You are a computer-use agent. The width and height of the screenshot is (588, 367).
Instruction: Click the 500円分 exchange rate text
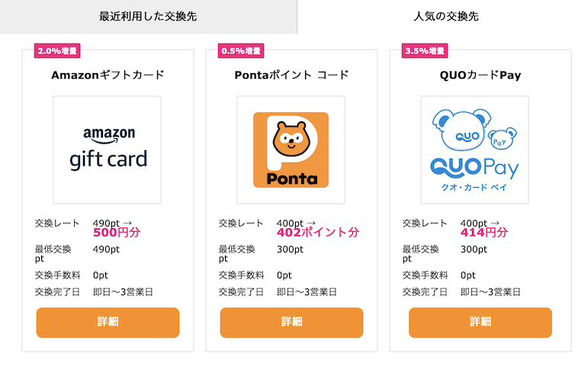pyautogui.click(x=117, y=232)
